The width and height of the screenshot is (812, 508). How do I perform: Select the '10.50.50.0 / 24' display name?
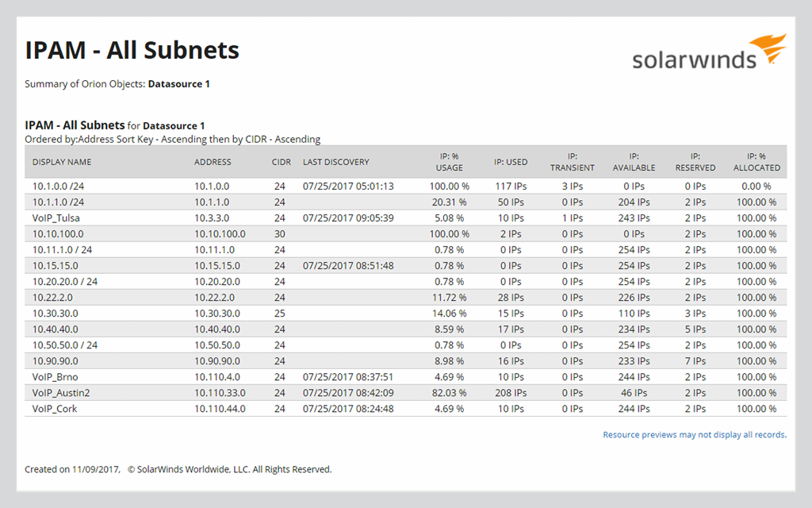click(65, 345)
